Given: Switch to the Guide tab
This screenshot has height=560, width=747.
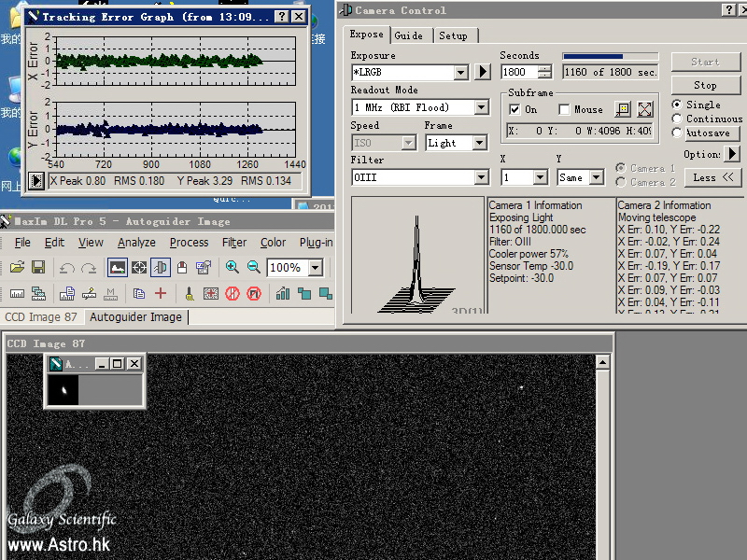Looking at the screenshot, I should [408, 35].
